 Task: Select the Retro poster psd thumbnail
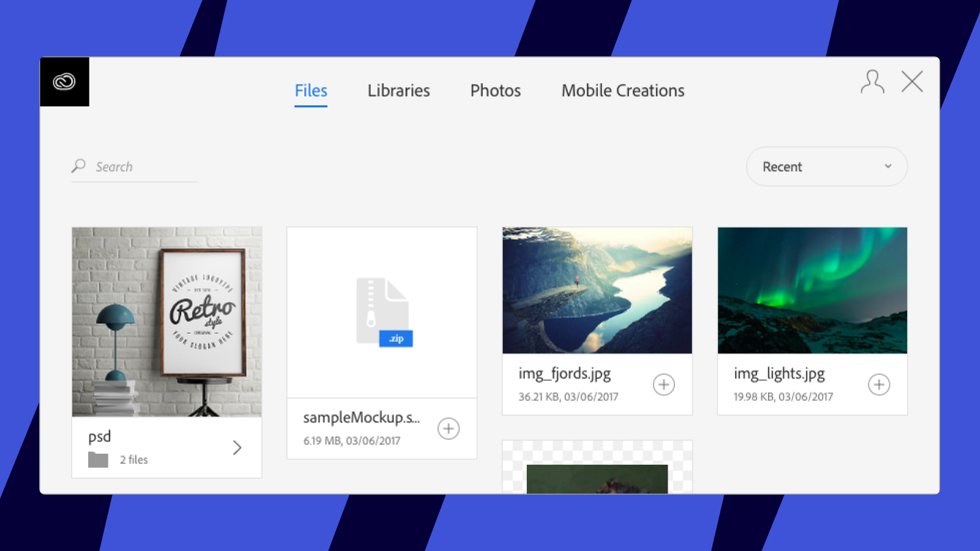point(167,322)
